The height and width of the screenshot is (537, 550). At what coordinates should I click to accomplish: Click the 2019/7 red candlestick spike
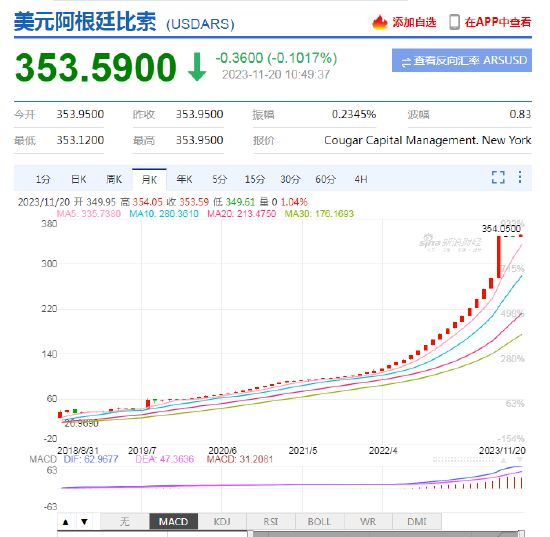coord(148,403)
